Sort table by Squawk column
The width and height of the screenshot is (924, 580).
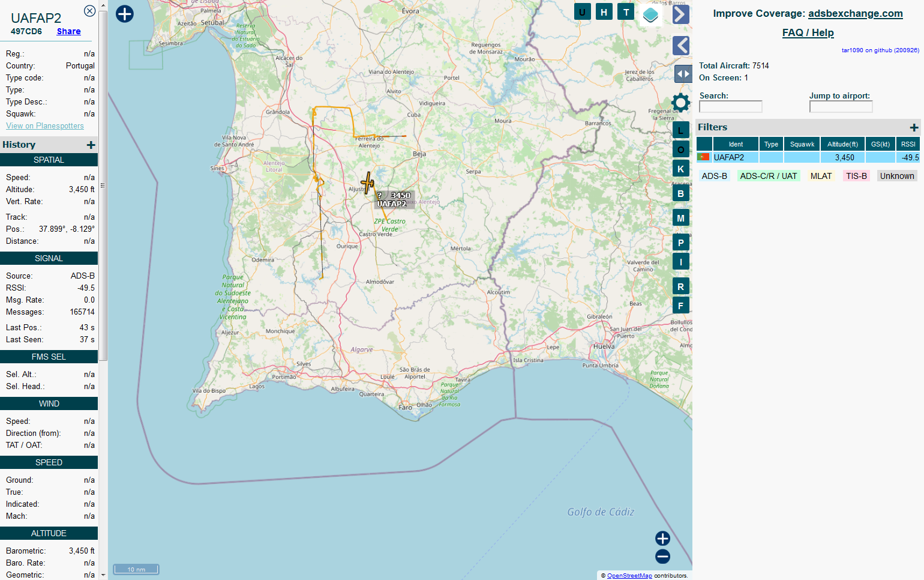802,144
